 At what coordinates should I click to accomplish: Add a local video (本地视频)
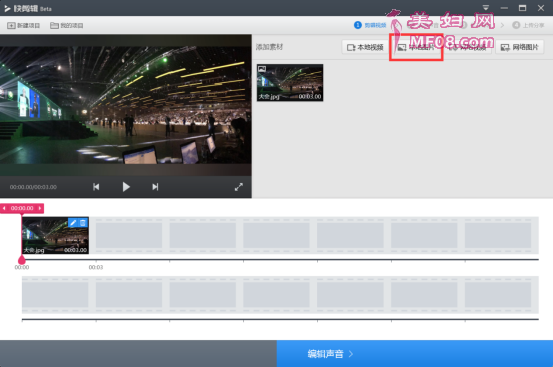[x=365, y=47]
